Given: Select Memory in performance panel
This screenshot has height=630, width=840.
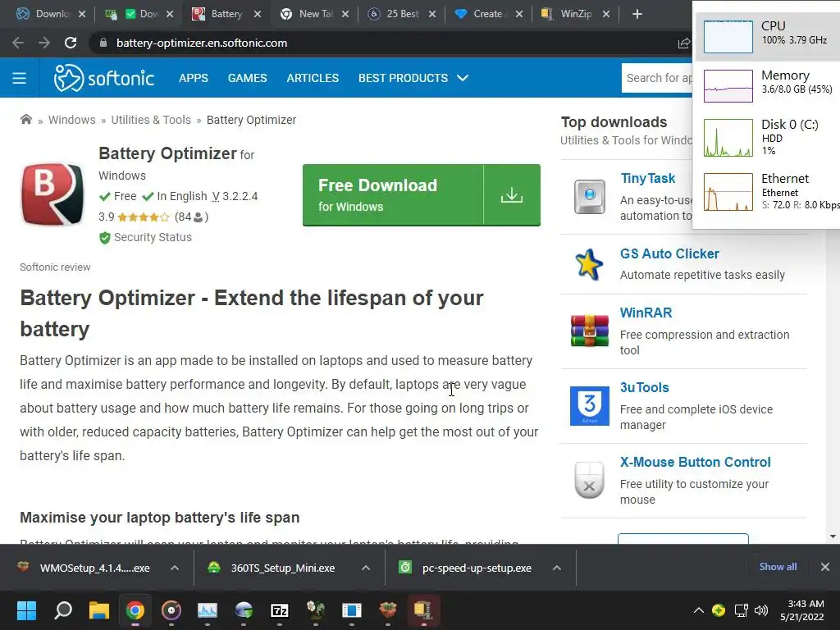Looking at the screenshot, I should [x=768, y=85].
